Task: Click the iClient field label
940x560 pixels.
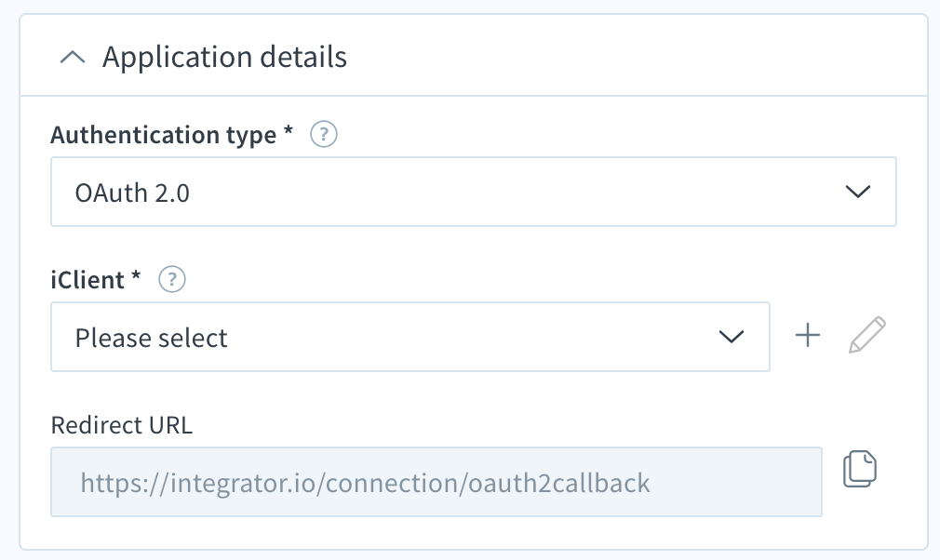Action: tap(87, 280)
